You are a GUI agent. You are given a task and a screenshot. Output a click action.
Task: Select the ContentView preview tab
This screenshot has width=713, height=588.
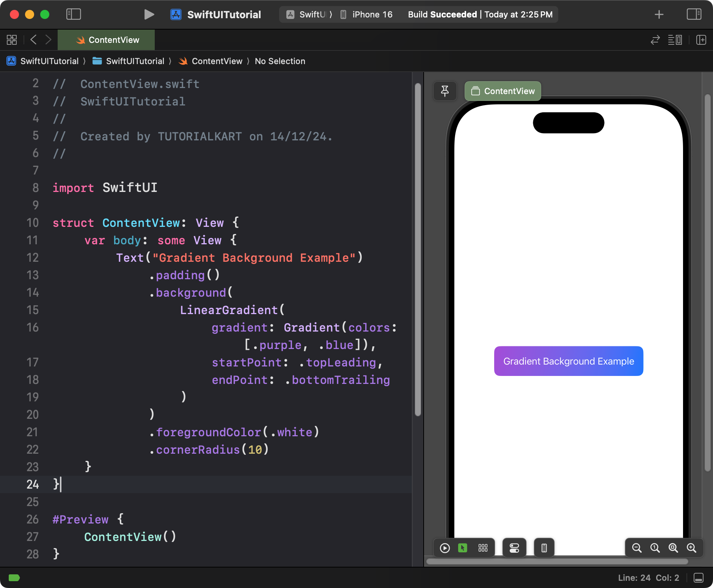[x=503, y=91]
